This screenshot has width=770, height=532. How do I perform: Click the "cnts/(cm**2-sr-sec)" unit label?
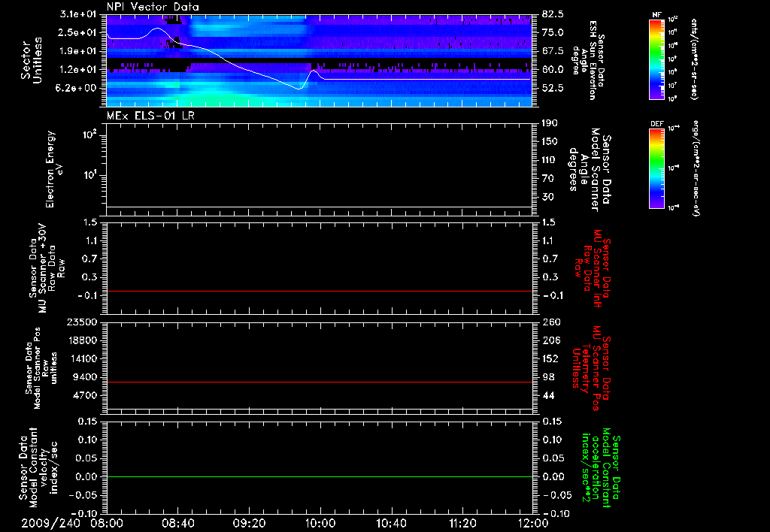click(694, 59)
